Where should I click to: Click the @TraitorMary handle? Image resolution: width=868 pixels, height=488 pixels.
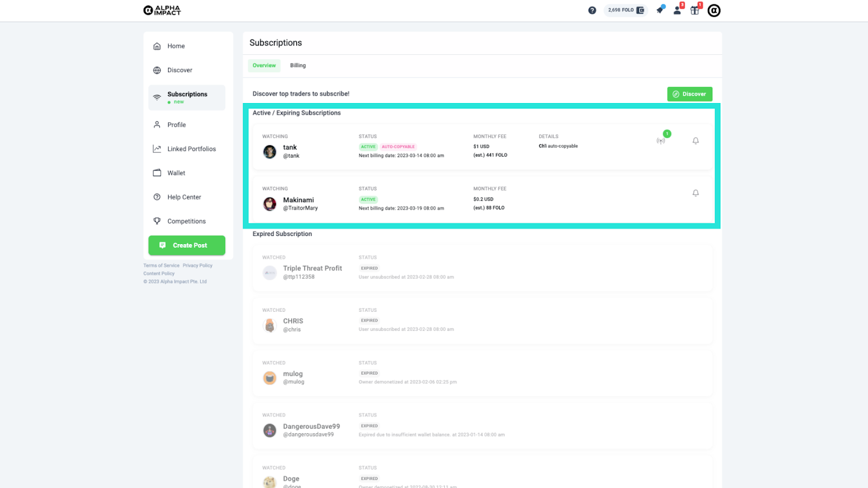pyautogui.click(x=301, y=208)
